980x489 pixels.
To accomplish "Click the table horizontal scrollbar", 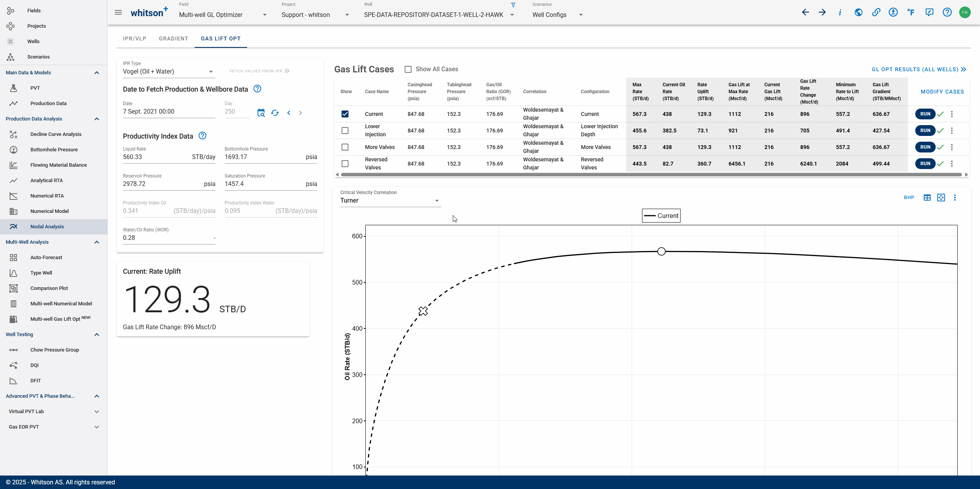I will (x=651, y=175).
